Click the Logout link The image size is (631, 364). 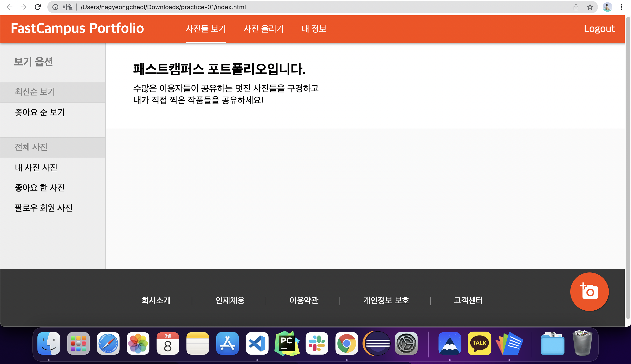599,29
